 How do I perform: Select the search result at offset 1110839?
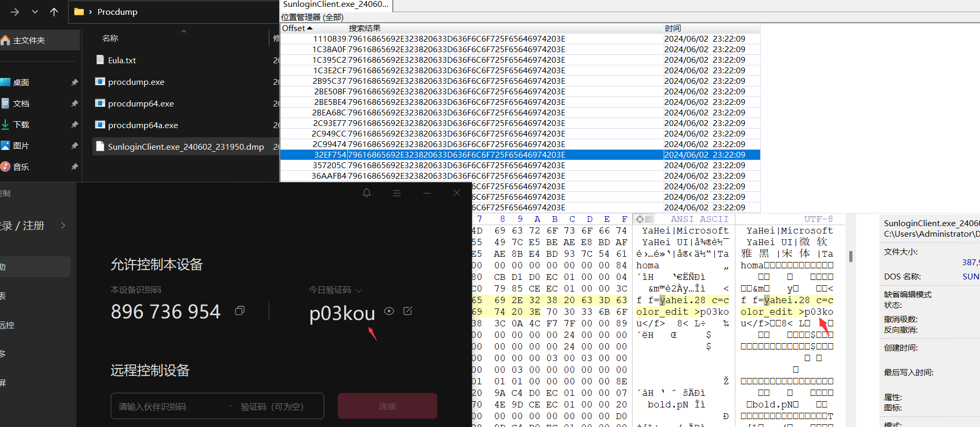(520, 38)
